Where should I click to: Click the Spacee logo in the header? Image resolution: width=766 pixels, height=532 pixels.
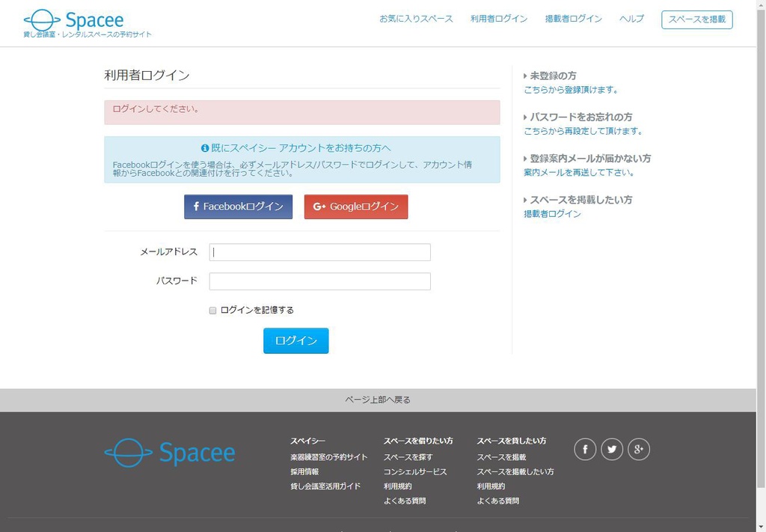point(74,20)
